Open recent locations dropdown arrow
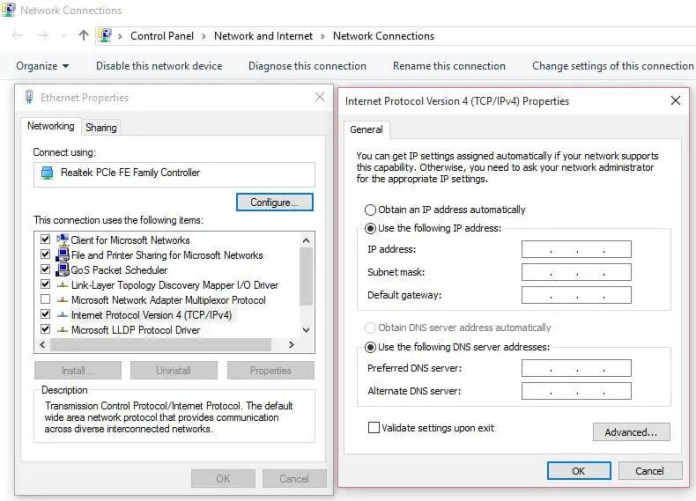 63,36
